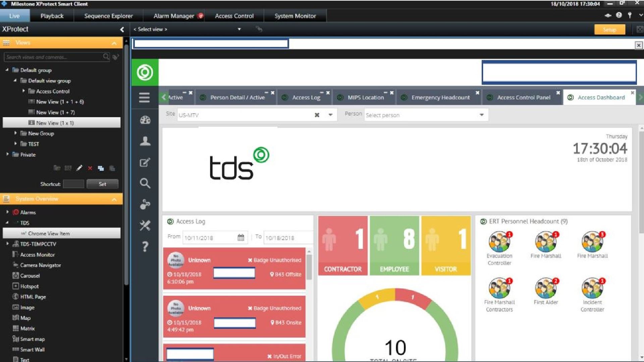Collapse the Views pane header
Image resolution: width=644 pixels, height=362 pixels.
pos(114,43)
